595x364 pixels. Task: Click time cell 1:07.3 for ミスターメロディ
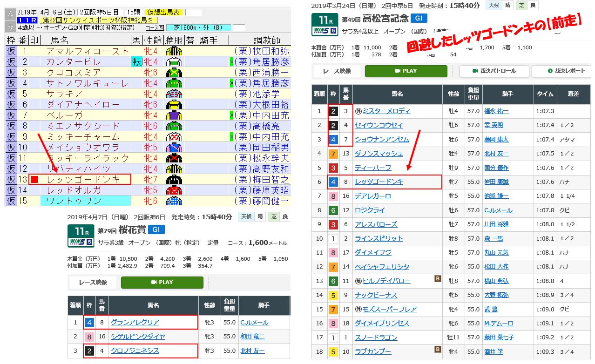(x=544, y=111)
